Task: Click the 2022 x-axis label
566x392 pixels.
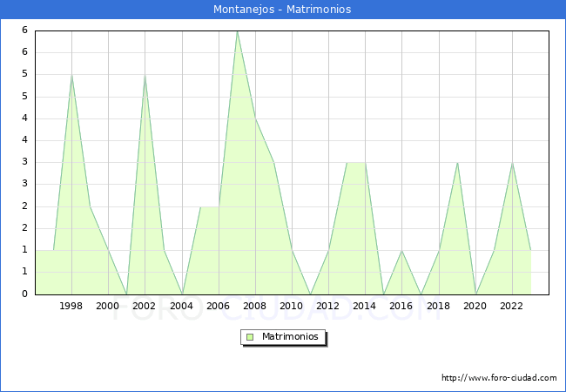Action: [x=512, y=306]
